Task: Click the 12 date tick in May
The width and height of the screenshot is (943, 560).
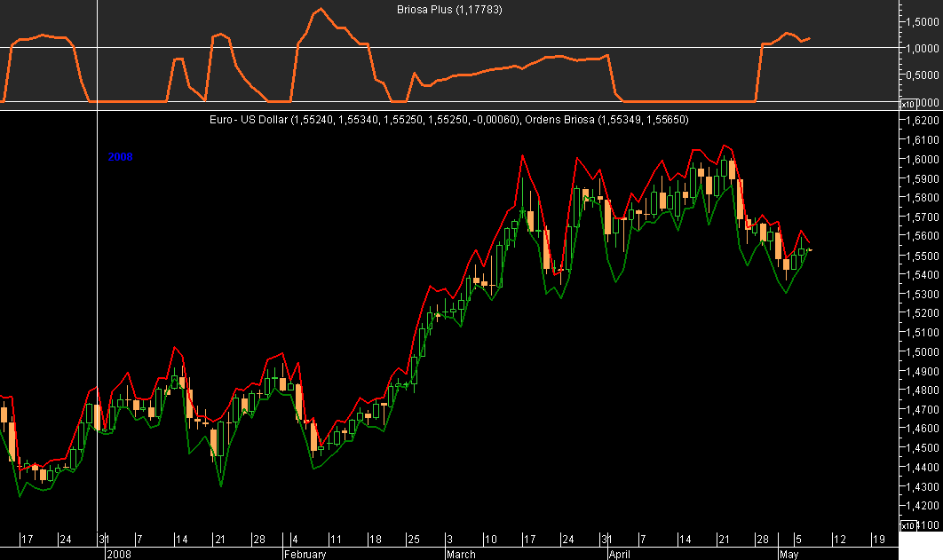Action: point(840,539)
